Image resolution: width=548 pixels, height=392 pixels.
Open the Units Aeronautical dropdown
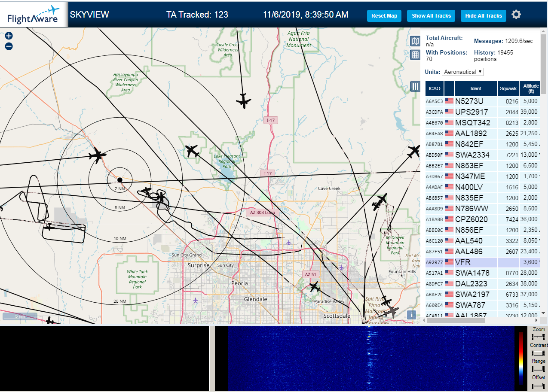(x=463, y=72)
